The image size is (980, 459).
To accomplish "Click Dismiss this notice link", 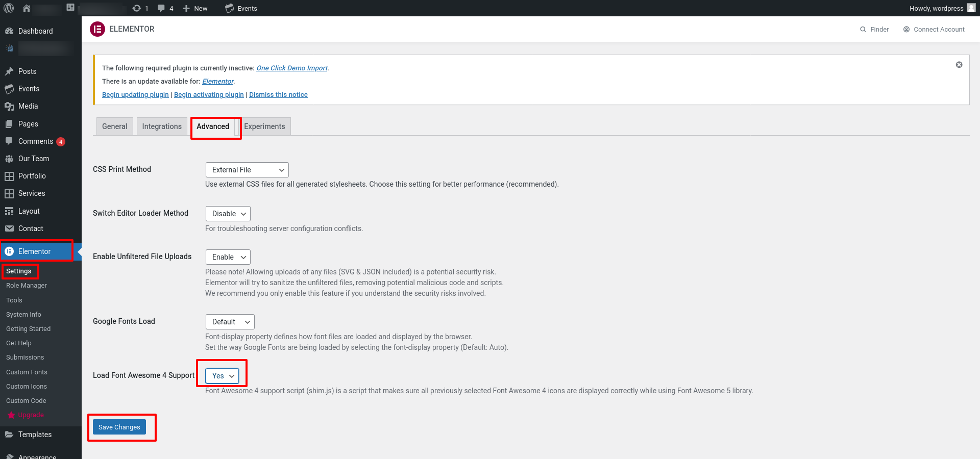I will tap(278, 94).
